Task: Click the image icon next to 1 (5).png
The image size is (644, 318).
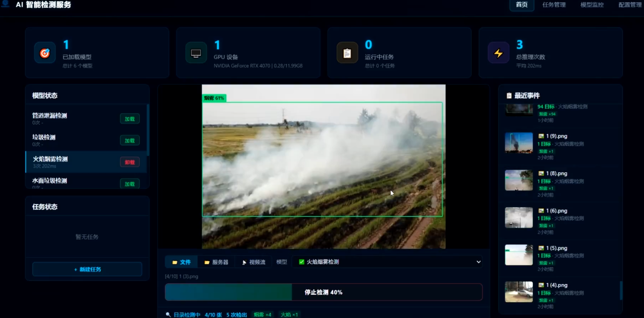Action: point(541,248)
